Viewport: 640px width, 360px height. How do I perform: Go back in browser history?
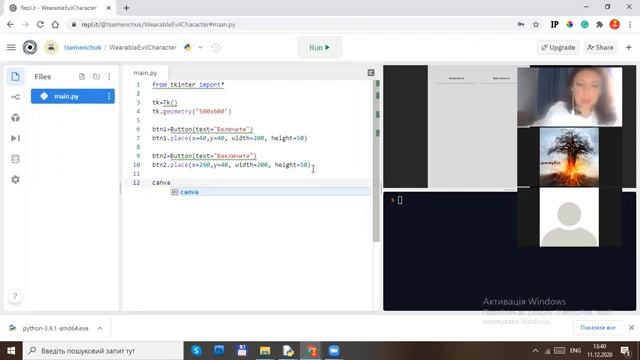click(x=10, y=24)
